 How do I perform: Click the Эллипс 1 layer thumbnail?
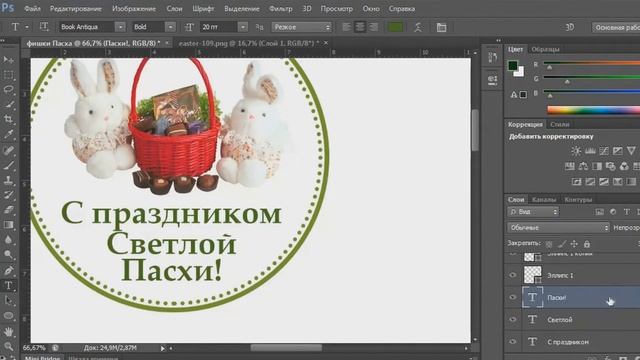(x=532, y=275)
